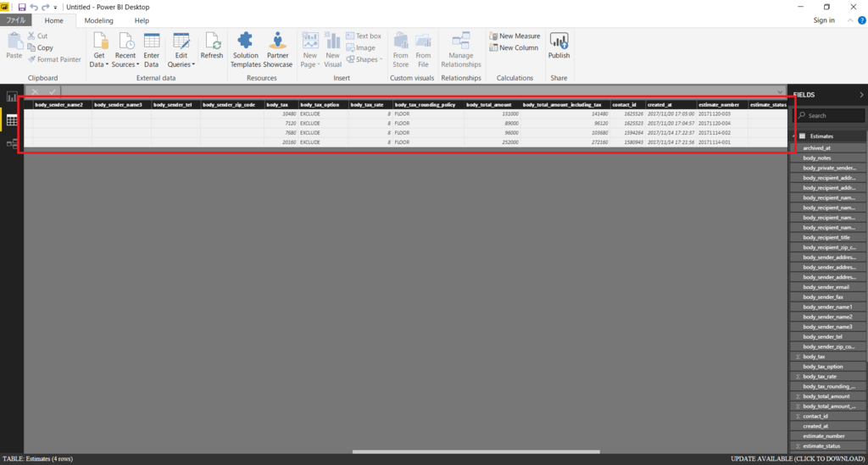Click New Measure
This screenshot has height=465, width=868.
tap(515, 36)
